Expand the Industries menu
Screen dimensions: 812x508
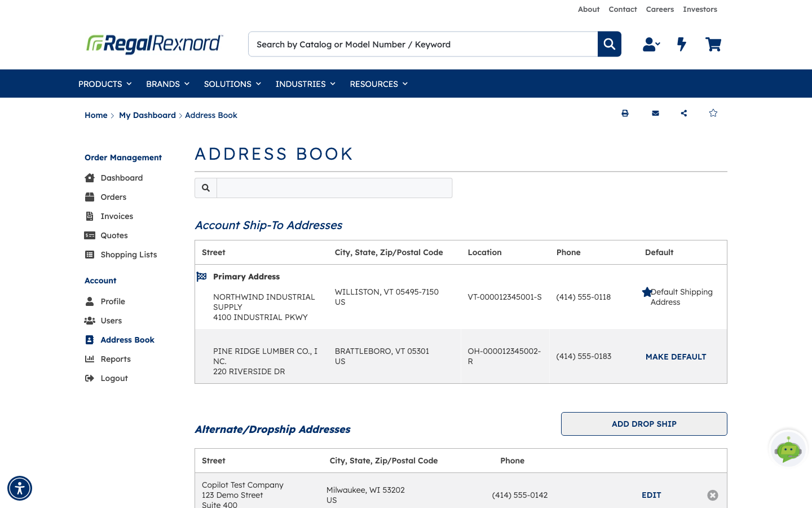coord(305,84)
